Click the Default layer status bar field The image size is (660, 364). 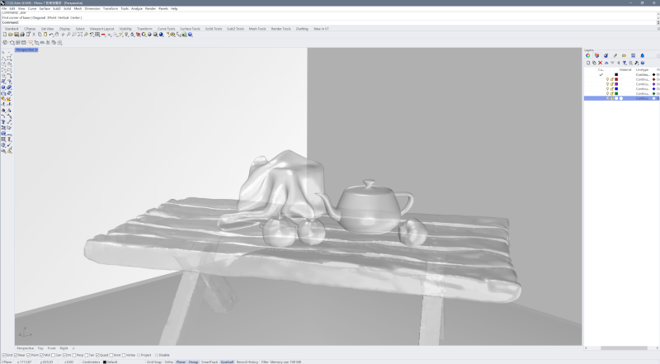(111, 362)
